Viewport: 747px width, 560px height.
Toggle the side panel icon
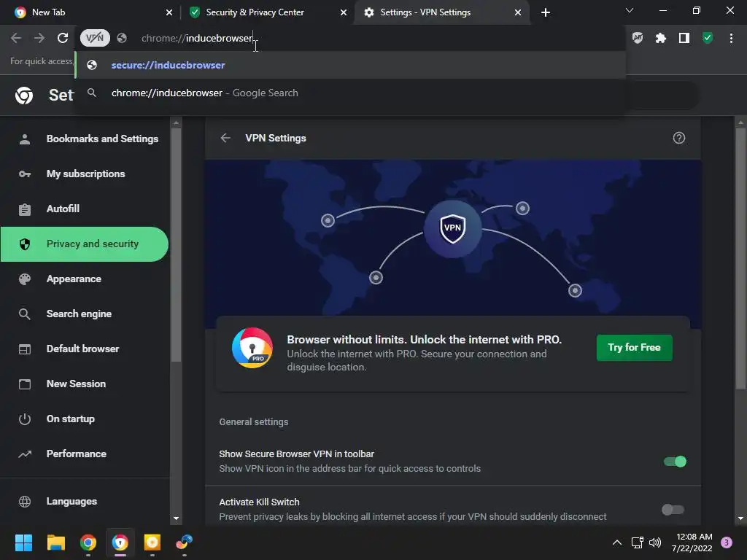pyautogui.click(x=684, y=38)
